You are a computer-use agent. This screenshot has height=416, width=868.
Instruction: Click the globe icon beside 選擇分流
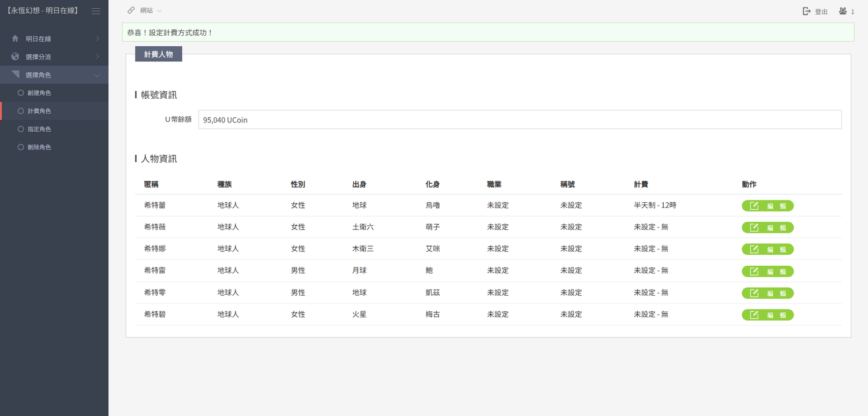(15, 57)
